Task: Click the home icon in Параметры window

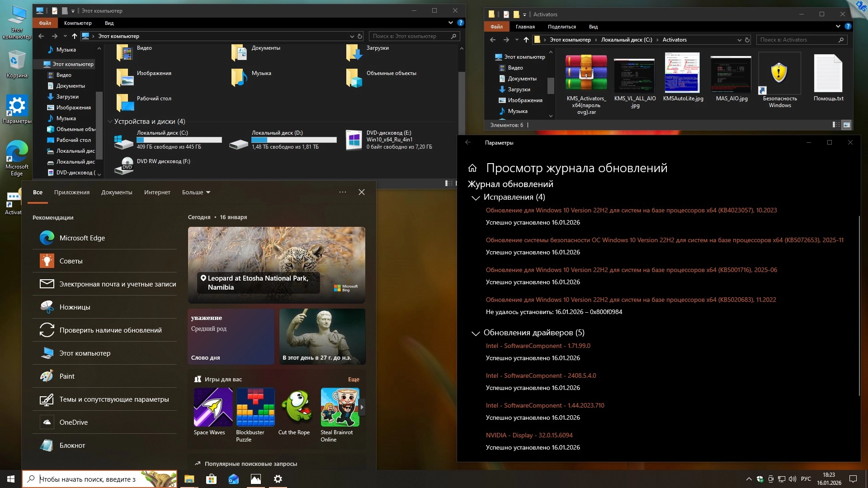Action: tap(472, 168)
